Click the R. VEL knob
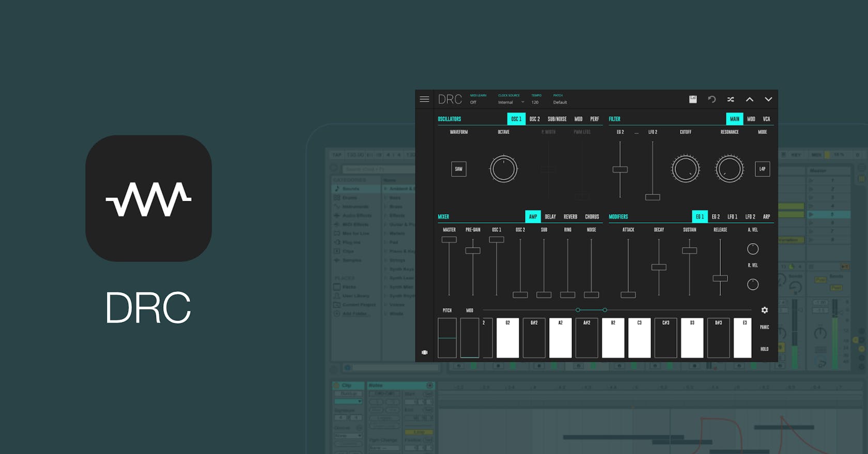The image size is (868, 454). tap(753, 284)
